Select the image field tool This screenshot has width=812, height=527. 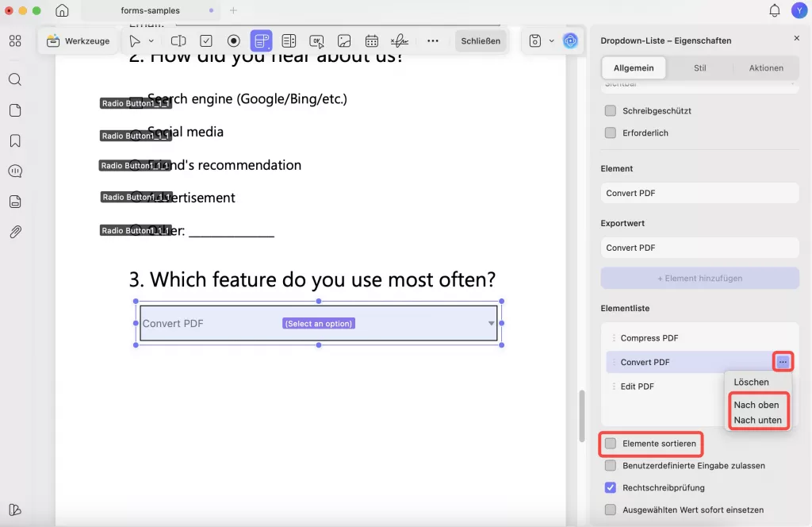tap(344, 41)
